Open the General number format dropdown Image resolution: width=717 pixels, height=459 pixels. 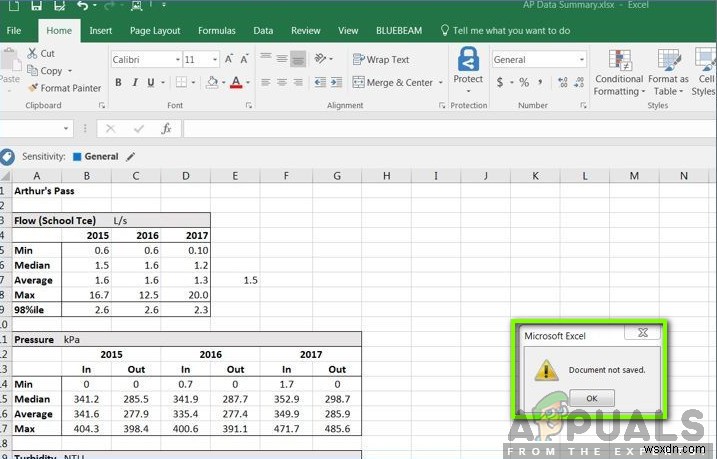pyautogui.click(x=582, y=59)
